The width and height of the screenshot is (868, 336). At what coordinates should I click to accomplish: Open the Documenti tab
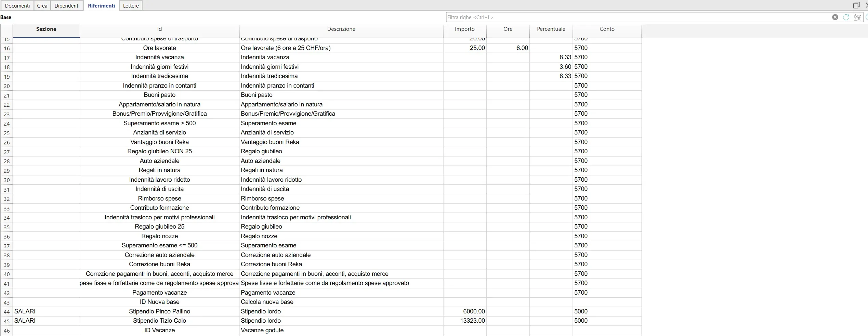(17, 5)
